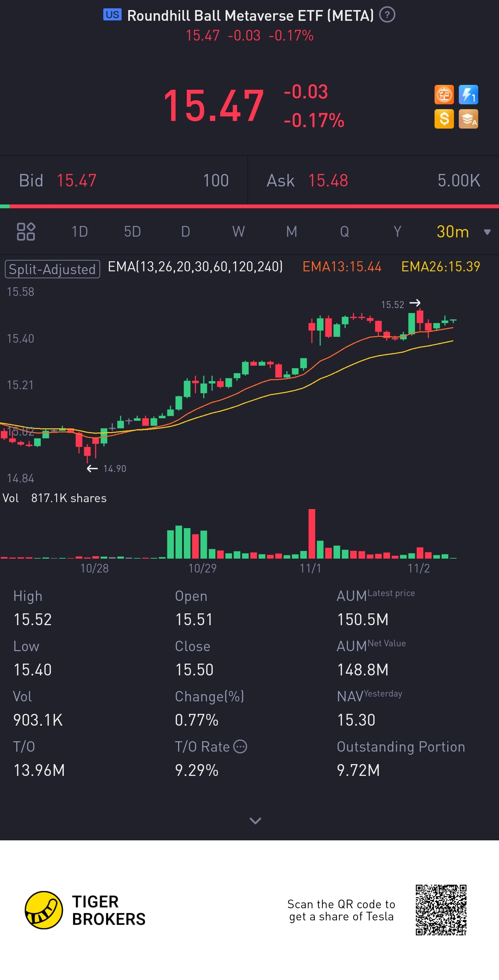Screen dimensions: 499x980
Task: Tap the 10/28 date label
Action: pyautogui.click(x=94, y=568)
